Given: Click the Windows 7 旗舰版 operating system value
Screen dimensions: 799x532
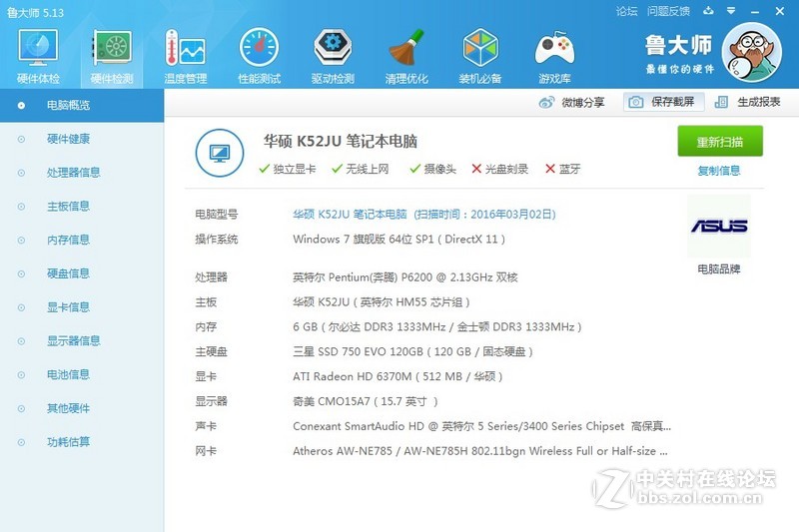Looking at the screenshot, I should tap(399, 239).
